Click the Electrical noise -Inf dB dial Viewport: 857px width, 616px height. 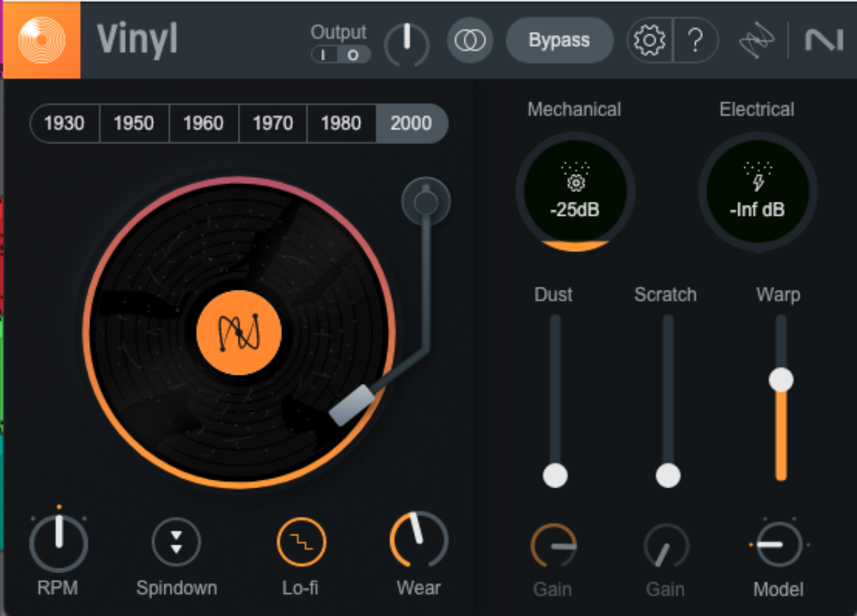click(x=757, y=191)
